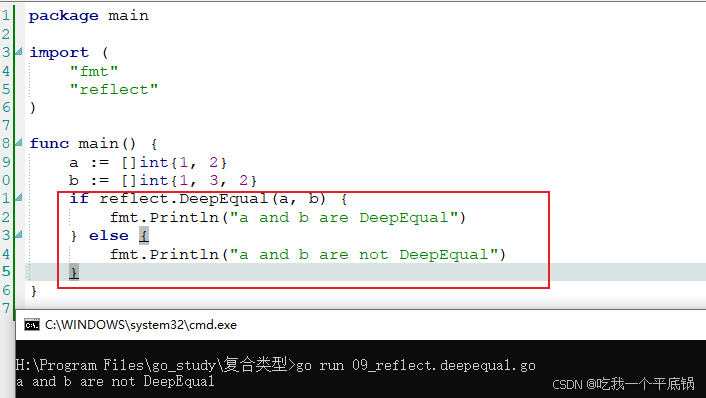Click the first fmt.Println call
Image resolution: width=706 pixels, height=398 pixels.
coord(288,217)
